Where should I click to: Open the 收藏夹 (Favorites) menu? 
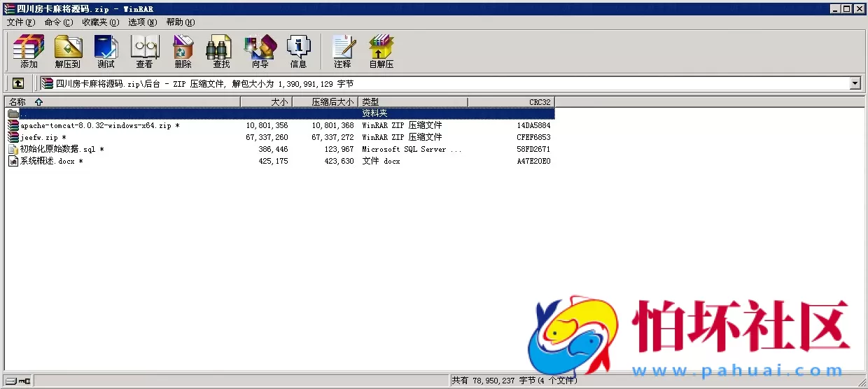(100, 22)
